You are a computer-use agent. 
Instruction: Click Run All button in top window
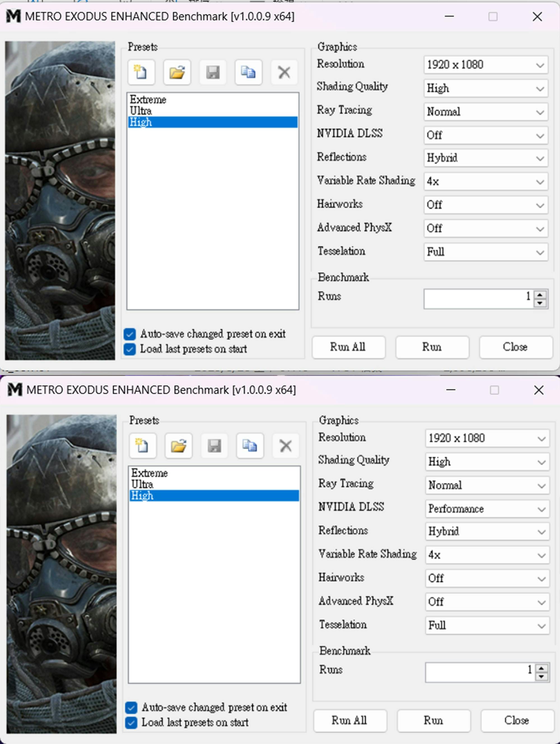tap(349, 347)
